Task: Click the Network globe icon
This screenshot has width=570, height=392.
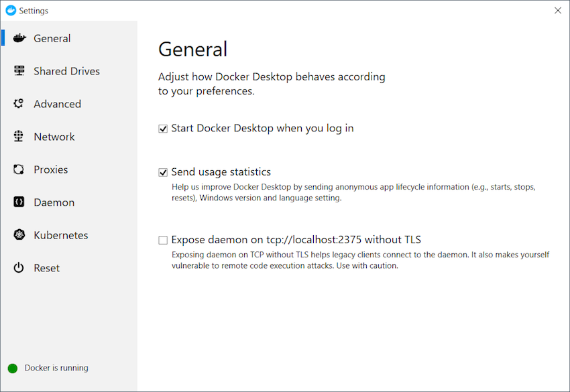Action: tap(19, 136)
